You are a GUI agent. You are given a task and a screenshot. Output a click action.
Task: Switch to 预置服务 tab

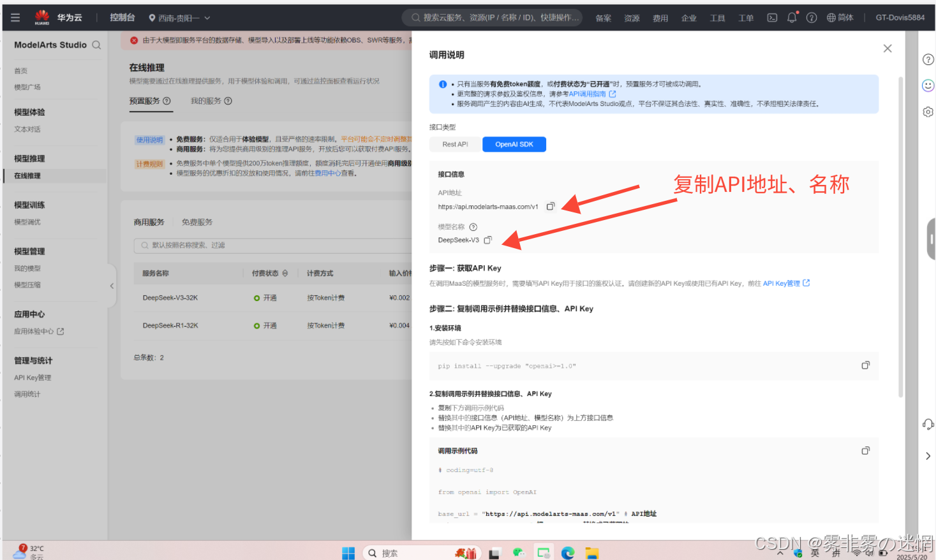pos(145,101)
